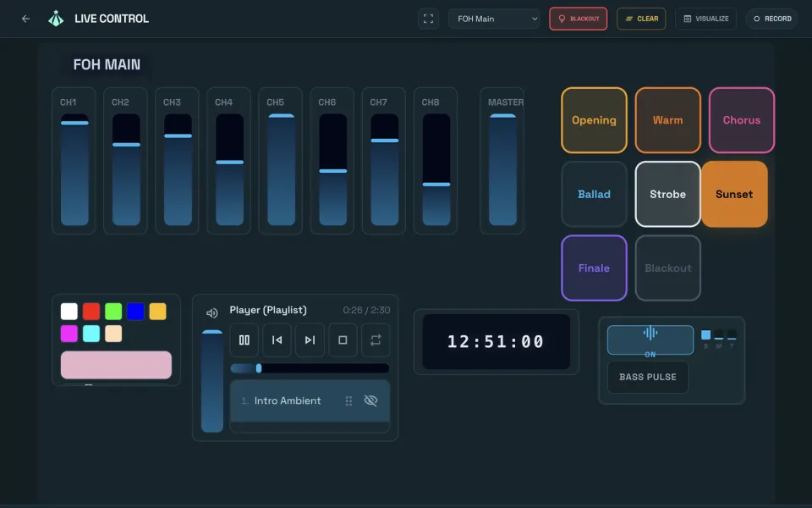Adjust the player volume fader
The width and height of the screenshot is (812, 508).
pos(212,381)
